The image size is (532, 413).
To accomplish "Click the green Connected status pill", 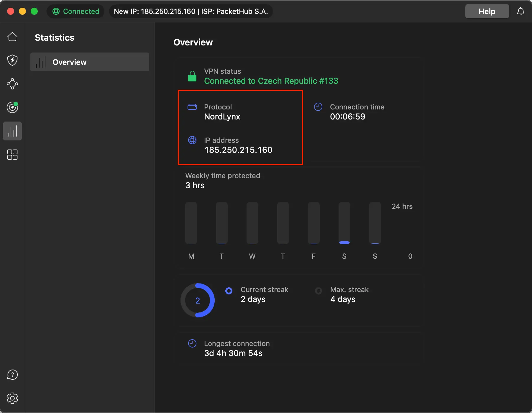I will [x=76, y=12].
